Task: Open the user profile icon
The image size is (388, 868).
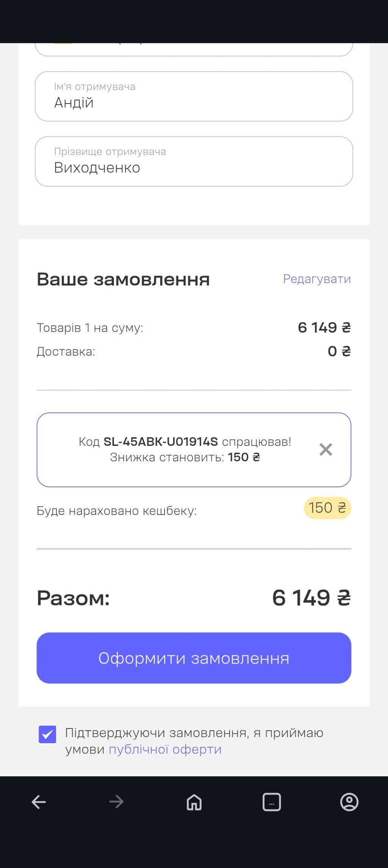Action: point(349,802)
